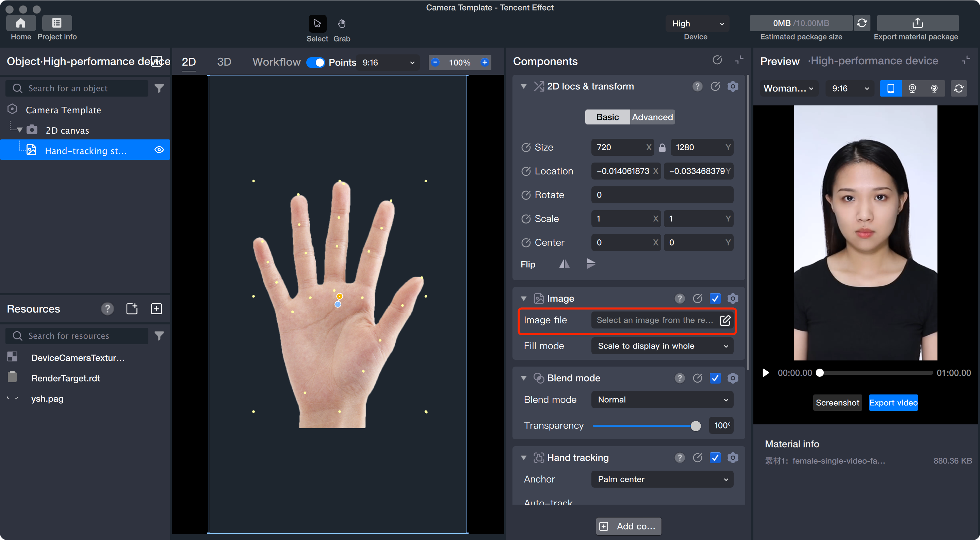Flip the image horizontally
980x540 pixels.
click(564, 264)
